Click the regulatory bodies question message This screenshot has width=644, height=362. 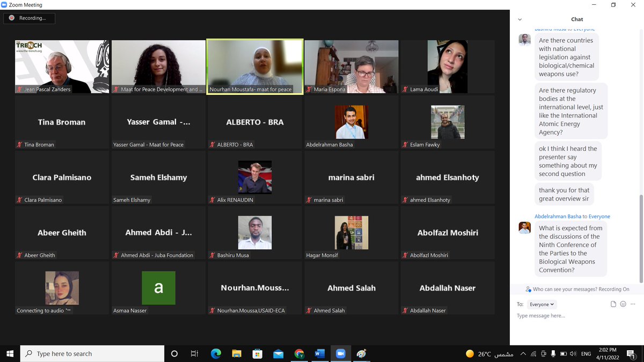click(x=571, y=111)
